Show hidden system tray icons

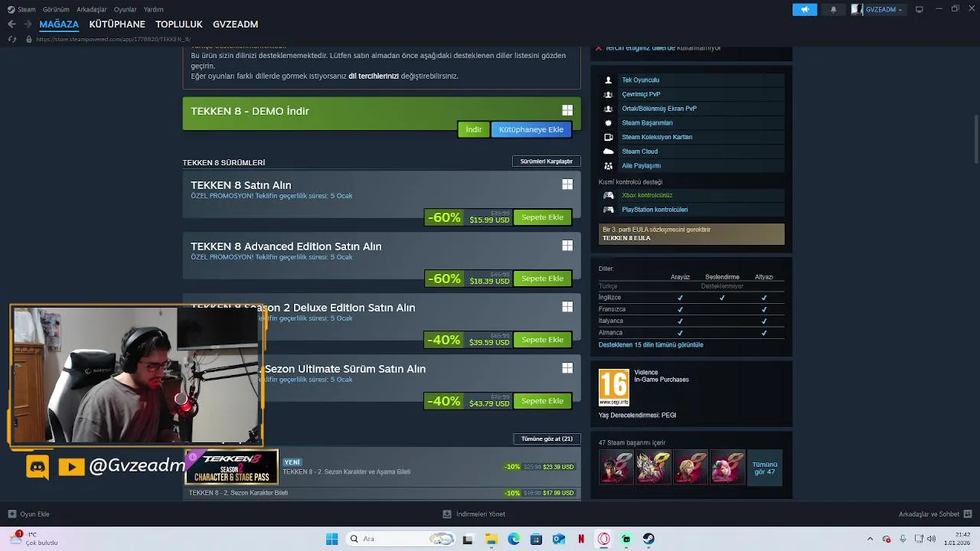(870, 539)
